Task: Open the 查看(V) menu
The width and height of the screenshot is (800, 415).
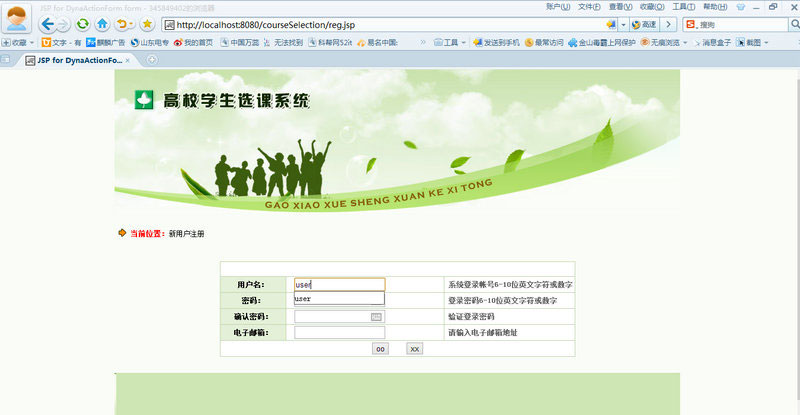Action: coord(620,7)
